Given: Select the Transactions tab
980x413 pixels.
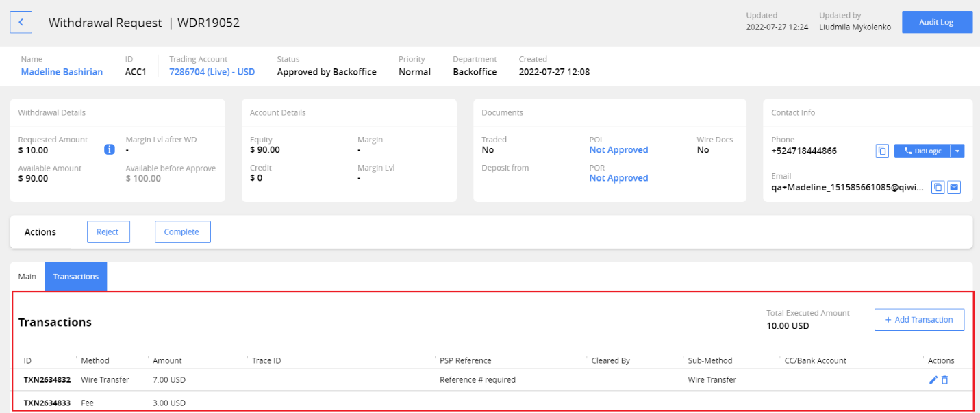Looking at the screenshot, I should [x=75, y=276].
